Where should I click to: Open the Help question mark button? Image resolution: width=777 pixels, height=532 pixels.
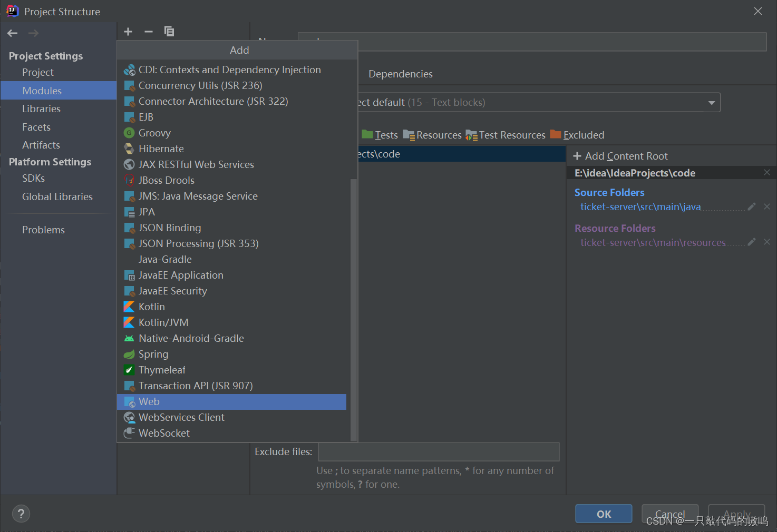21,514
